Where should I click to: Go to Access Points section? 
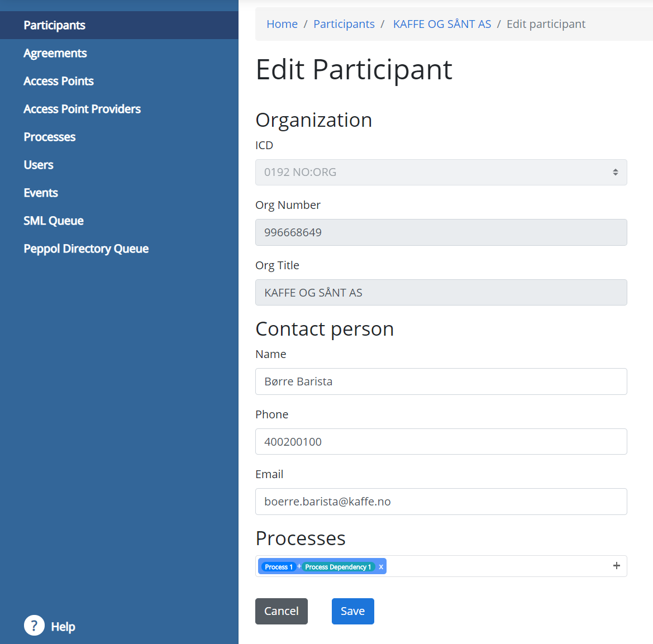tap(58, 82)
